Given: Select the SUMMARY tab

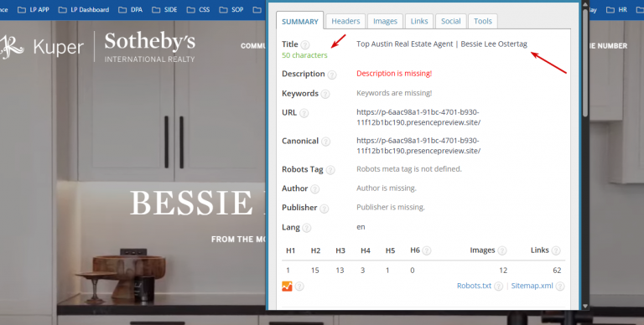Looking at the screenshot, I should [300, 21].
